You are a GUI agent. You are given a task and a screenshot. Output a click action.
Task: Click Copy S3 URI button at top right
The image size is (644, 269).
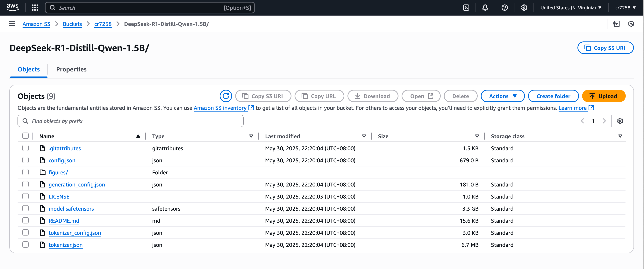tap(605, 48)
